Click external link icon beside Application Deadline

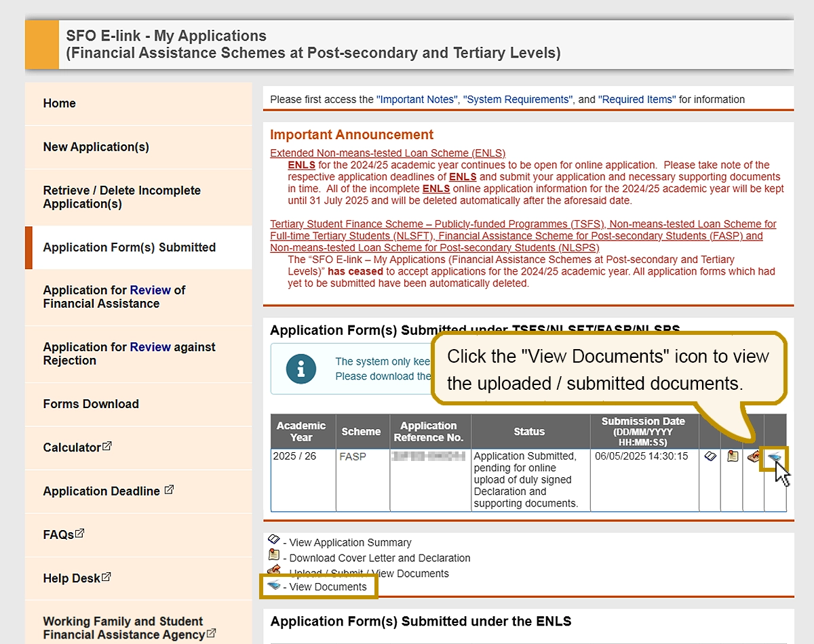(169, 489)
